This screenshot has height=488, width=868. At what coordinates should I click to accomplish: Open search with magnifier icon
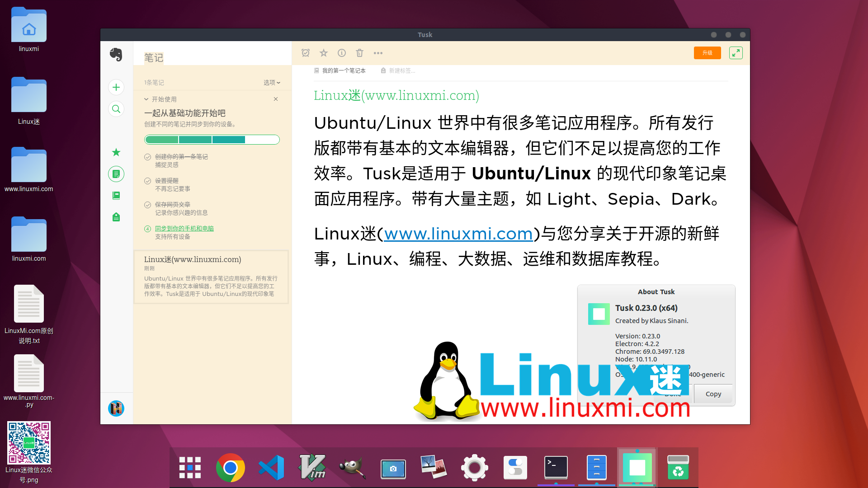coord(116,109)
